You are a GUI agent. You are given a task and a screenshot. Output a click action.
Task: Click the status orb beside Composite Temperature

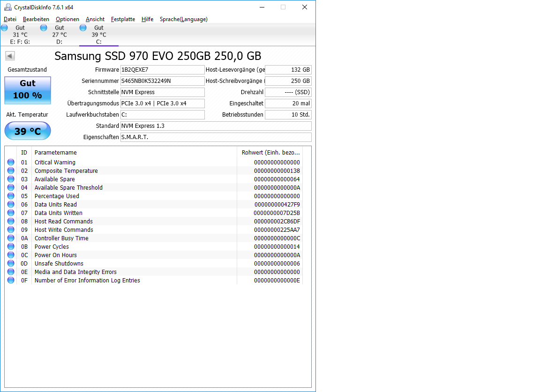point(11,170)
